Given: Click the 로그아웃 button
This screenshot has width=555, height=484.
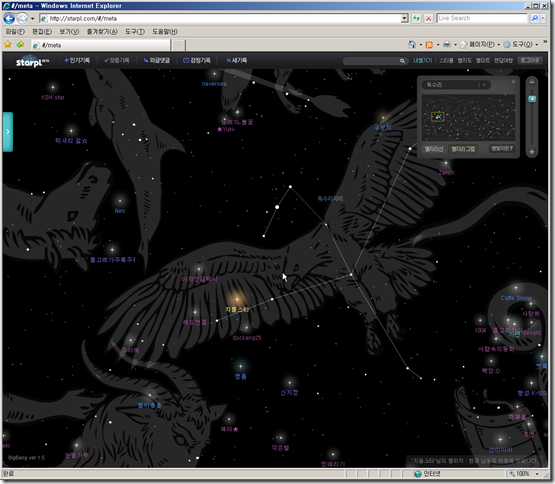Looking at the screenshot, I should pyautogui.click(x=530, y=61).
